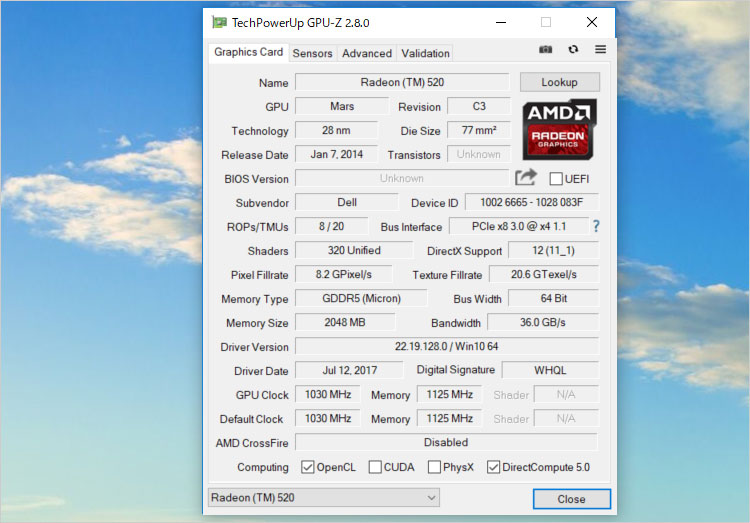This screenshot has height=523, width=750.
Task: Toggle the CUDA checkbox
Action: 375,467
